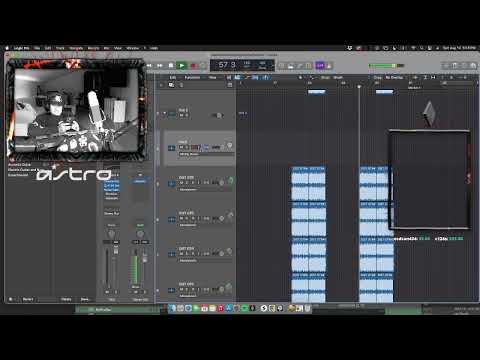Click the right channel strip volume fader

145,259
